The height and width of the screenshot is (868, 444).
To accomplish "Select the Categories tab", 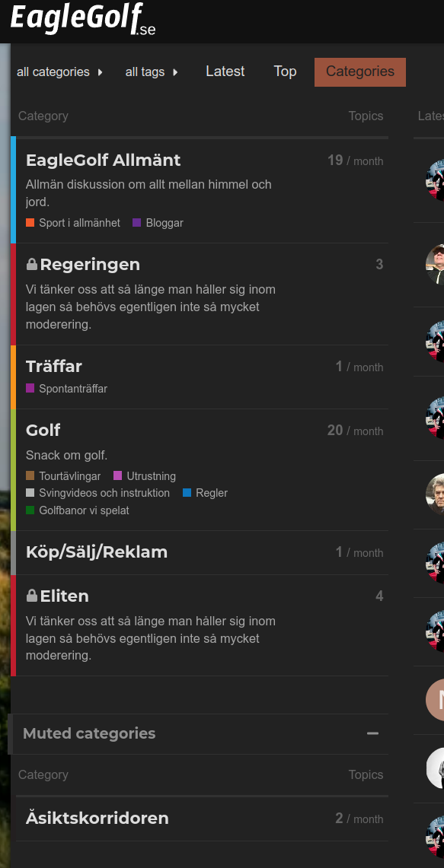I will 360,72.
